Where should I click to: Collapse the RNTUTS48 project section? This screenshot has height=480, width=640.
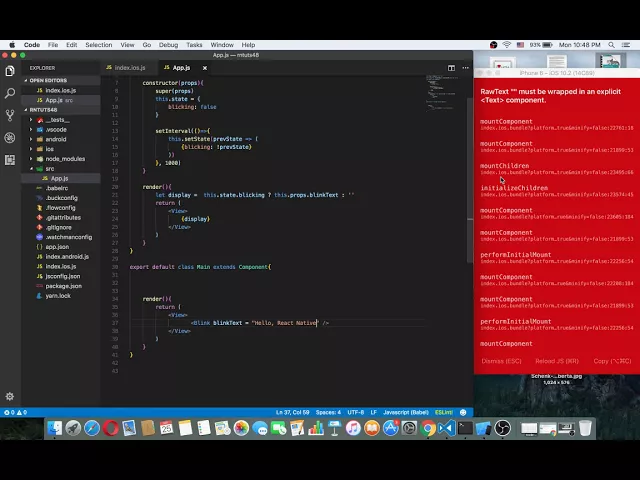[x=60, y=110]
